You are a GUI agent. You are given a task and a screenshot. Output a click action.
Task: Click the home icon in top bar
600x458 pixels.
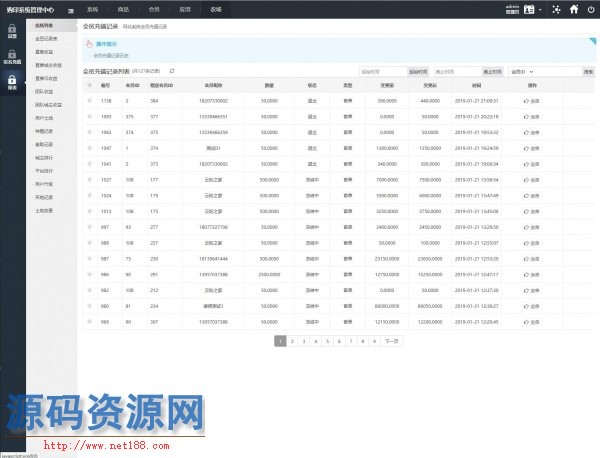click(x=574, y=8)
